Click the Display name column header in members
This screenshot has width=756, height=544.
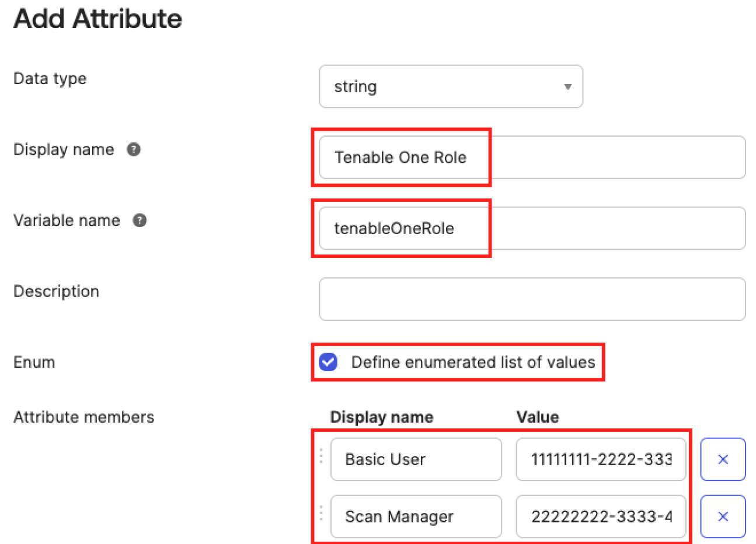[381, 417]
